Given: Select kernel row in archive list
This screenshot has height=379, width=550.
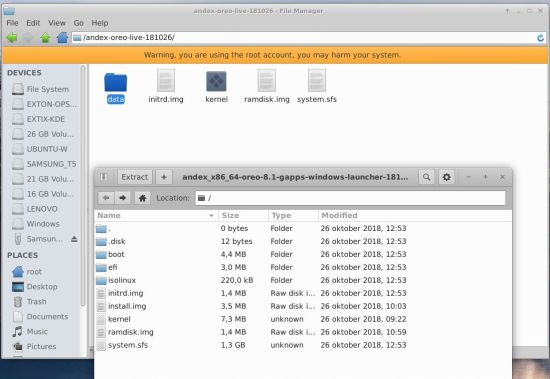Looking at the screenshot, I should pyautogui.click(x=303, y=319).
